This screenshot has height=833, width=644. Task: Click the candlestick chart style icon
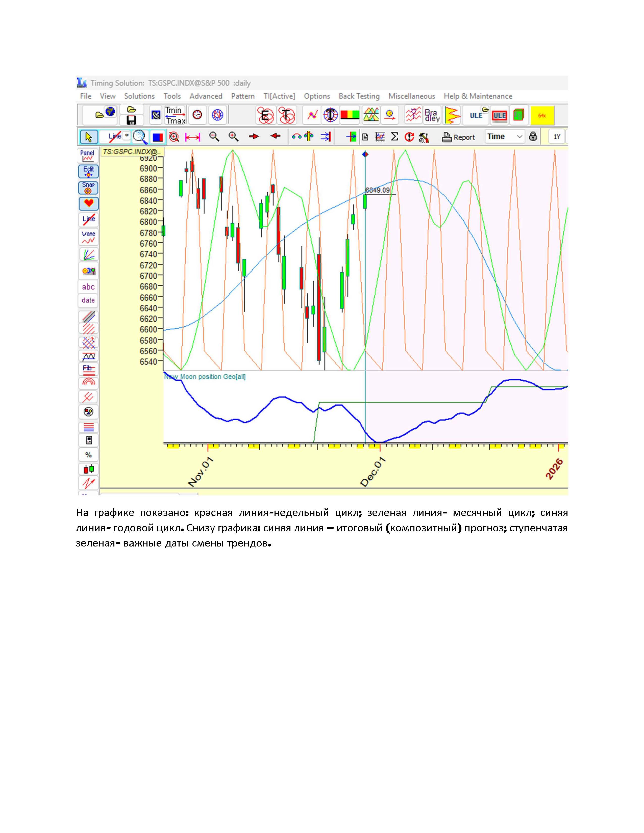(x=88, y=469)
